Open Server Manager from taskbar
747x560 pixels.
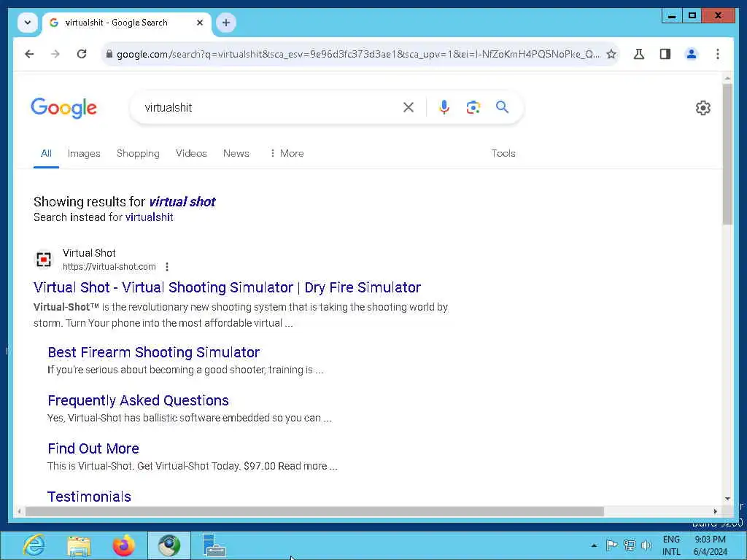[x=214, y=545]
